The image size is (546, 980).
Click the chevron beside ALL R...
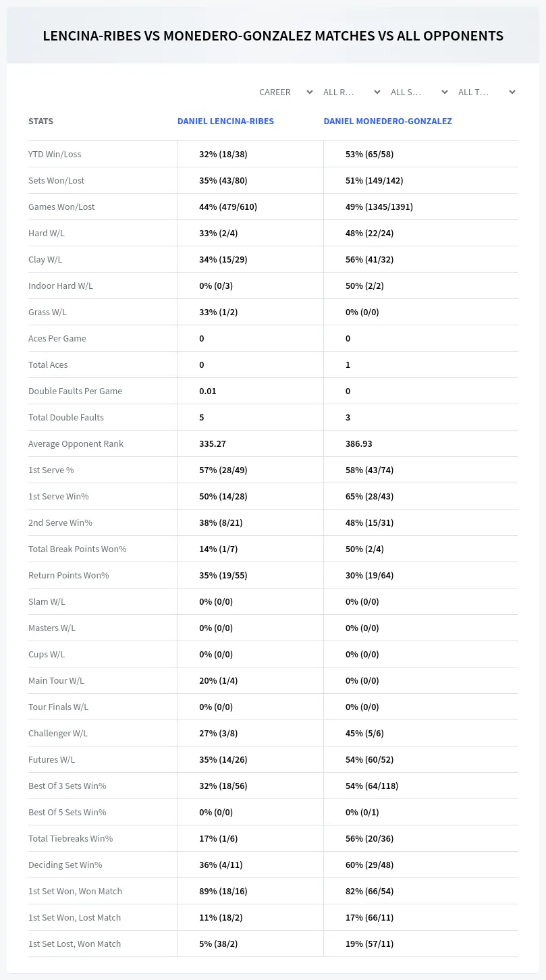pyautogui.click(x=377, y=92)
